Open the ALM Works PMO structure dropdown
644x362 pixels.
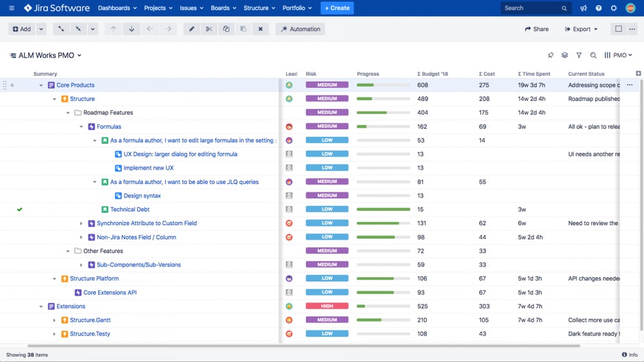pos(46,55)
